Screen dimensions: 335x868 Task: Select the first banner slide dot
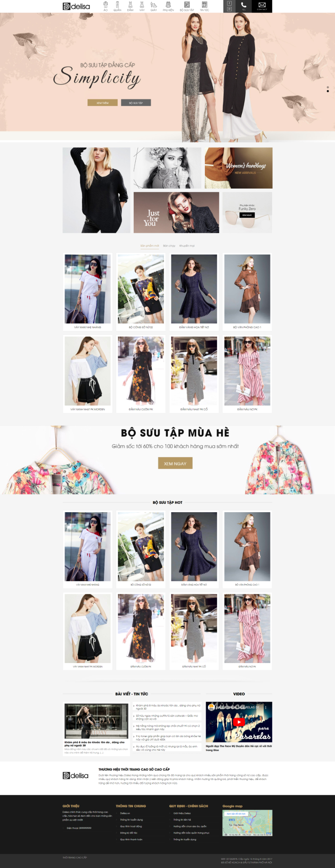pos(328,87)
